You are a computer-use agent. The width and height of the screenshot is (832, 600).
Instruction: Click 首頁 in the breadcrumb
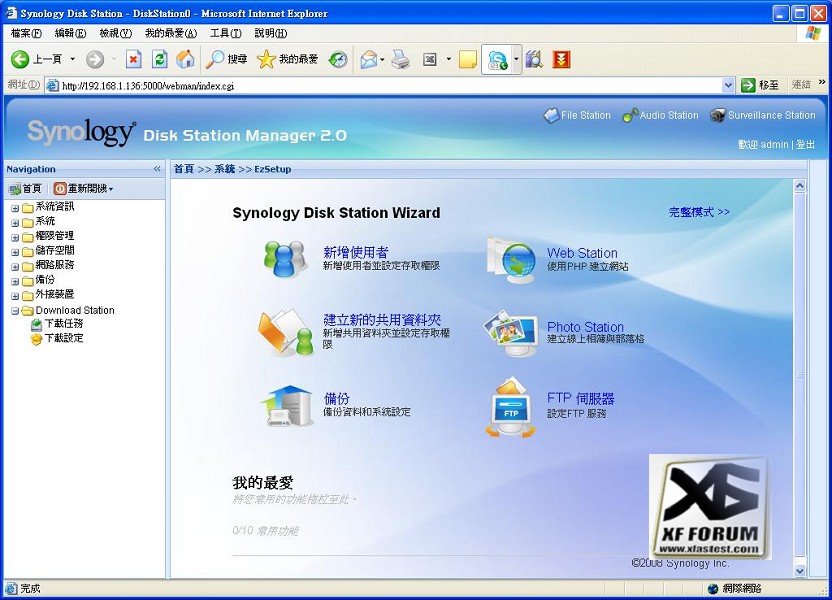[x=184, y=169]
